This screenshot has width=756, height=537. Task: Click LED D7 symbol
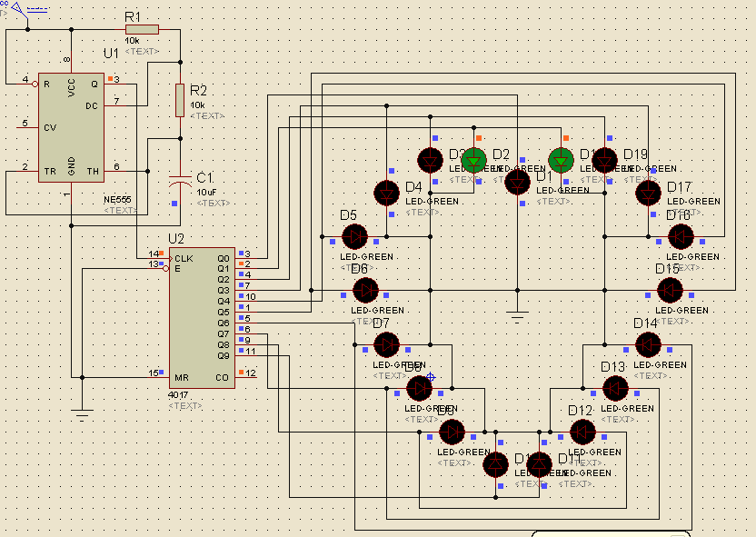coord(387,344)
